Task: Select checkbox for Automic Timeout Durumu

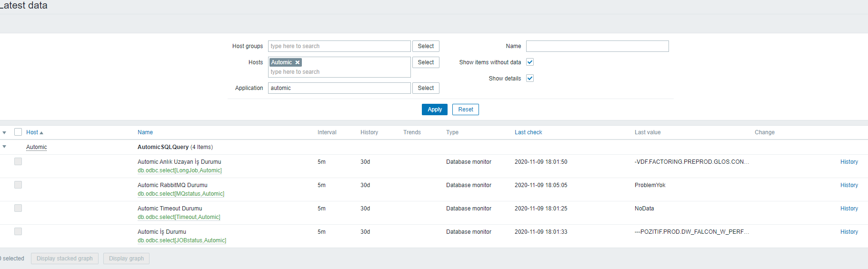Action: pyautogui.click(x=18, y=208)
